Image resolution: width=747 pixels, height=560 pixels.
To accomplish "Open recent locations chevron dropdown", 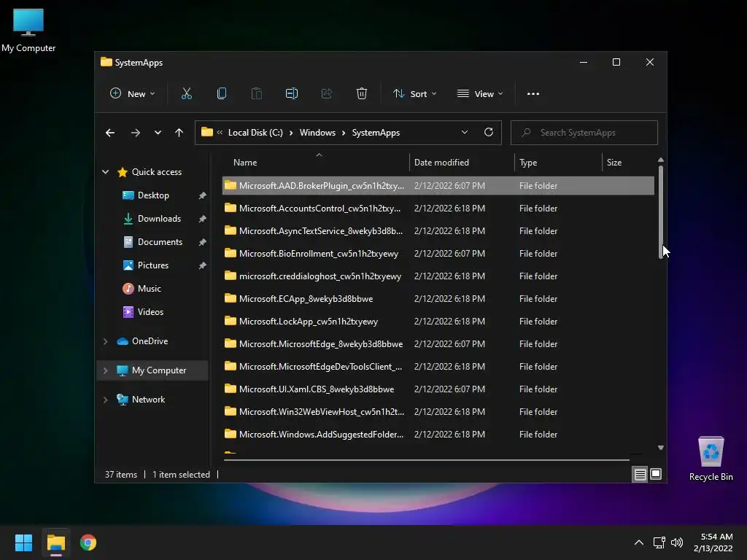I will [x=158, y=133].
